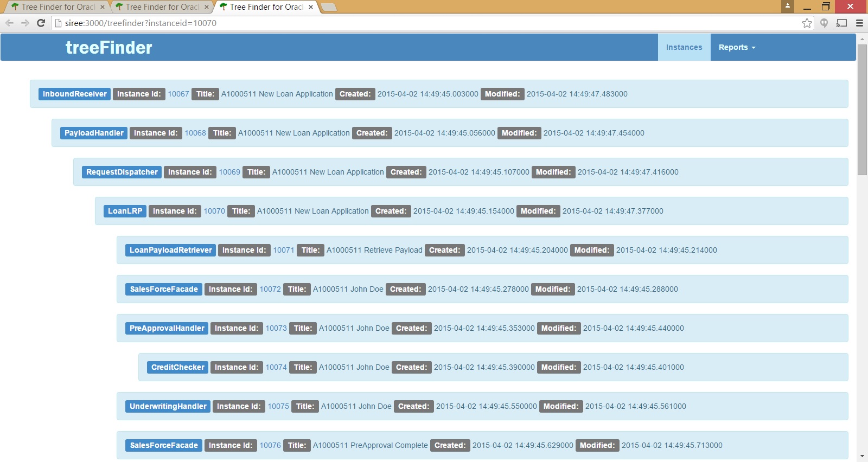Click the extension icon beside the star
The image size is (868, 462).
point(824,23)
